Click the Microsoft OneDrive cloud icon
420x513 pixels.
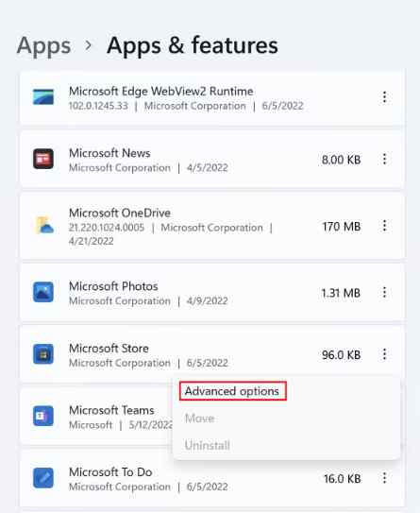pos(43,226)
